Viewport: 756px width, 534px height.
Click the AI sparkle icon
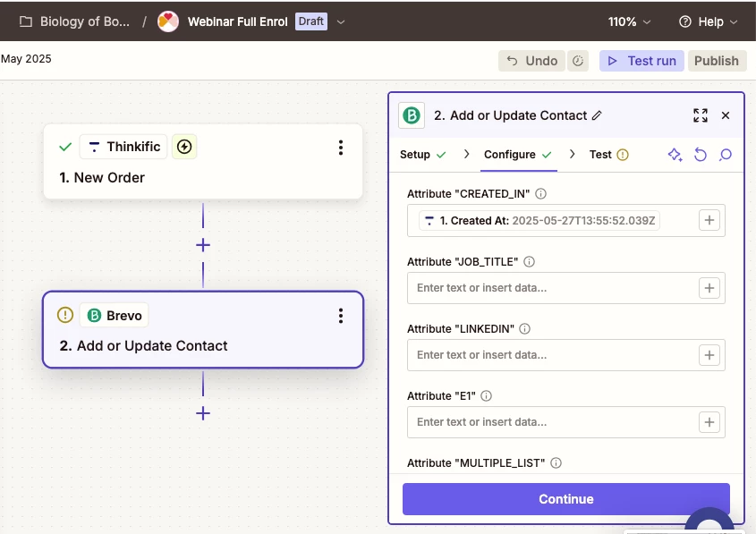tap(675, 155)
